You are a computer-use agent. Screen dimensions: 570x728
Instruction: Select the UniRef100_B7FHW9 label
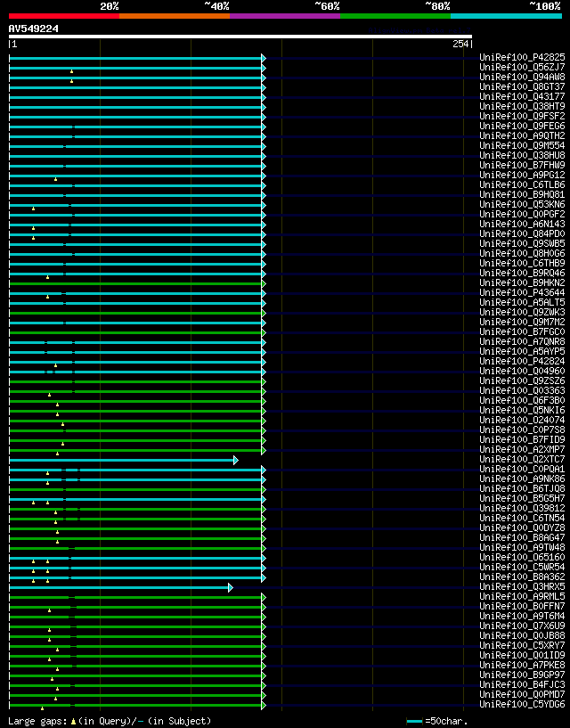tap(522, 165)
